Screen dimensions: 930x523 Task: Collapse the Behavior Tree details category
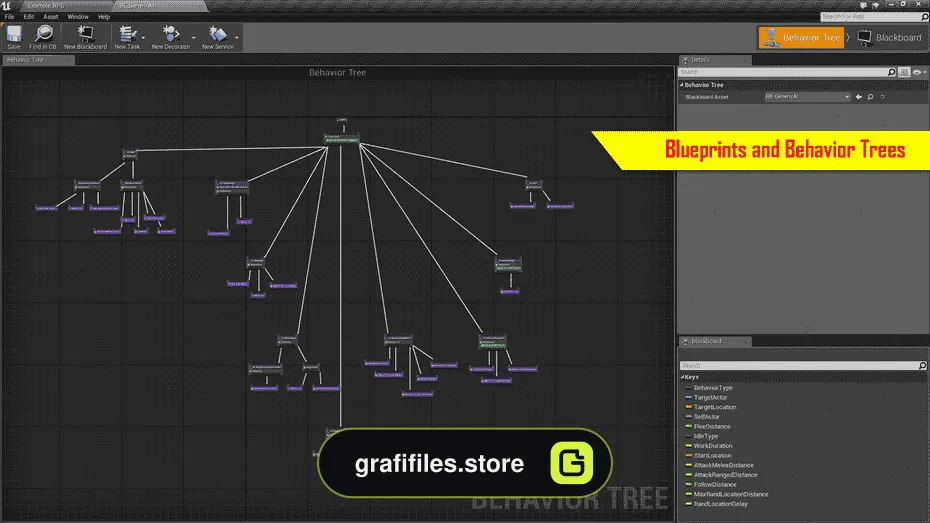[x=681, y=85]
